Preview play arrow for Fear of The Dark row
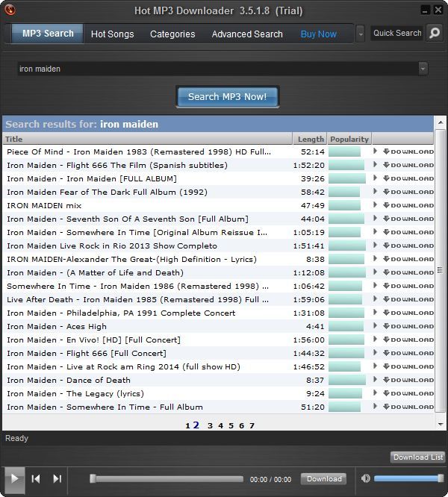The height and width of the screenshot is (497, 448). [375, 192]
